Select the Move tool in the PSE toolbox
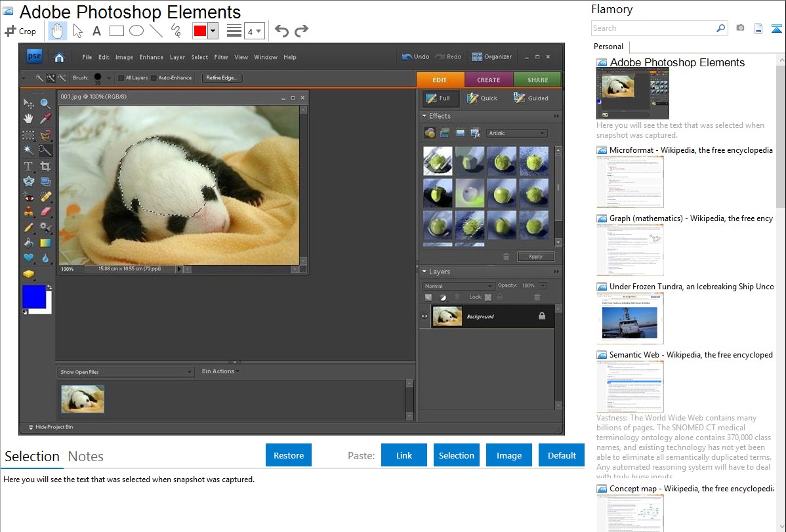786x532 pixels. click(29, 104)
